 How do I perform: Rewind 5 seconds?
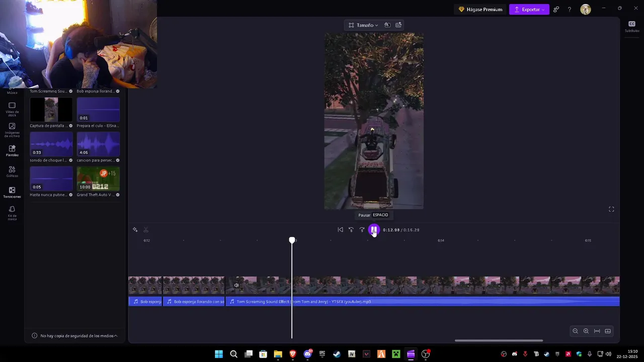point(351,230)
